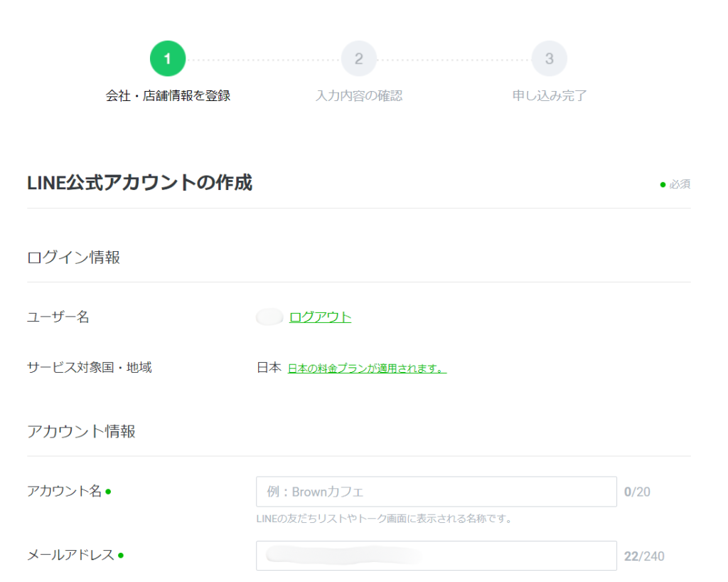Click inside the メールアドレス input field
The width and height of the screenshot is (728, 582).
pos(436,555)
